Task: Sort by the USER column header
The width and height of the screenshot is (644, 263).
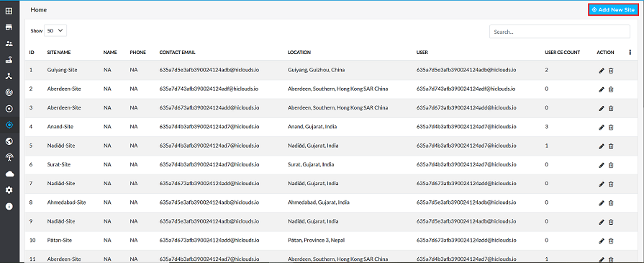Action: click(x=422, y=53)
